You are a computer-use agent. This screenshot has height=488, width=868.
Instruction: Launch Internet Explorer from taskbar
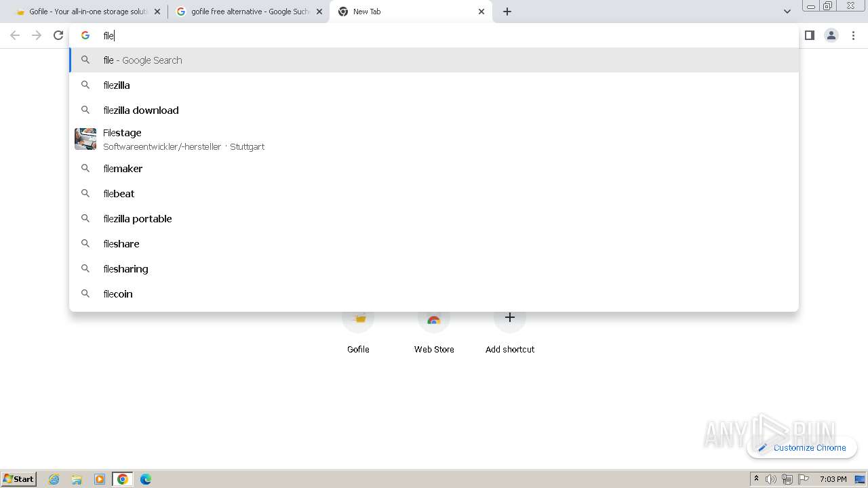pos(54,479)
